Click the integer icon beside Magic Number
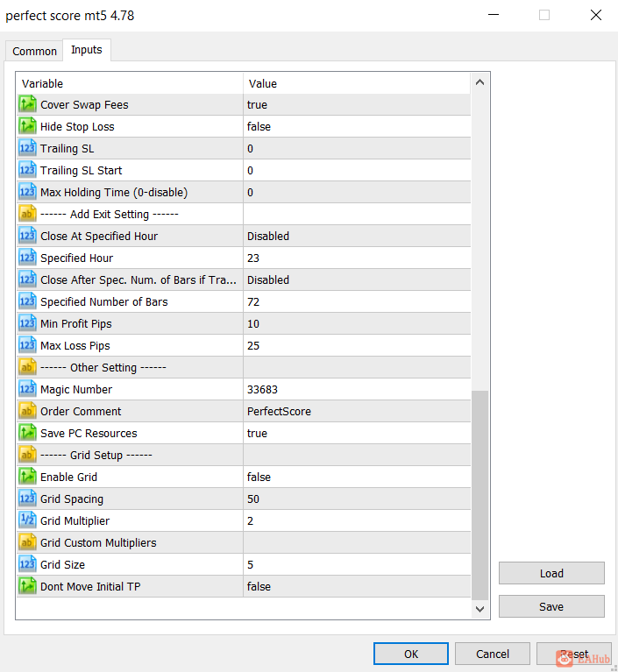Screen dimensions: 618x672 pos(27,389)
